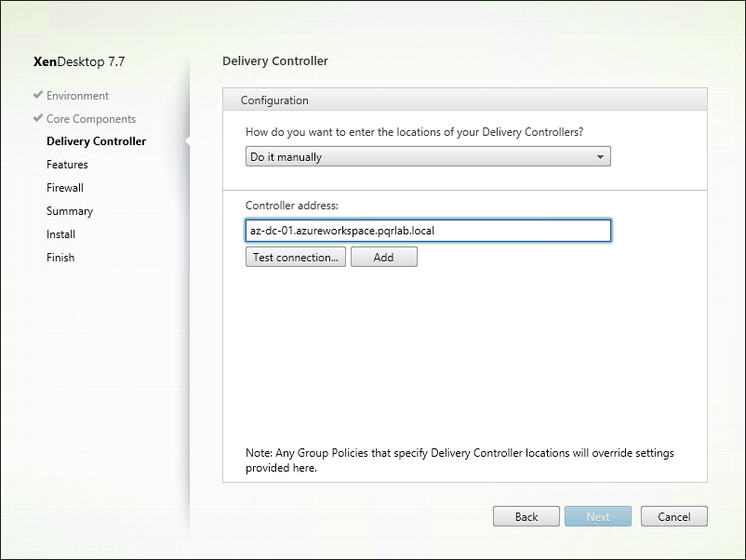Open the Summary step
This screenshot has width=746, height=560.
click(x=70, y=211)
